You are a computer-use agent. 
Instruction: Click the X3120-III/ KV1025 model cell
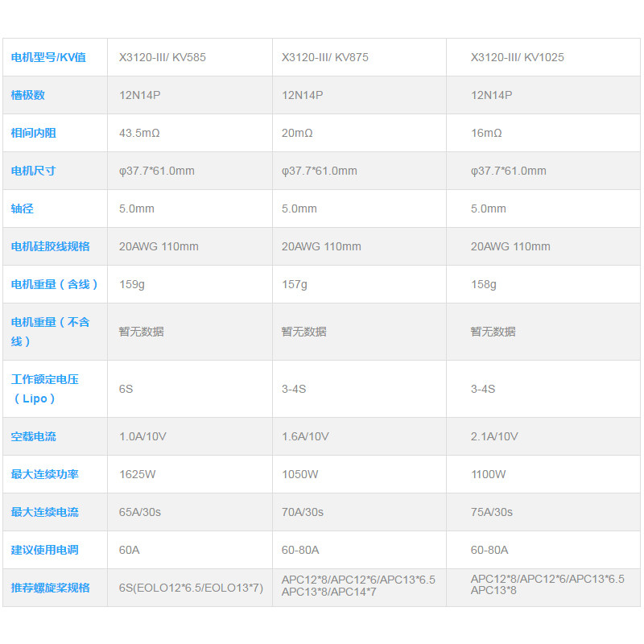[x=517, y=57]
